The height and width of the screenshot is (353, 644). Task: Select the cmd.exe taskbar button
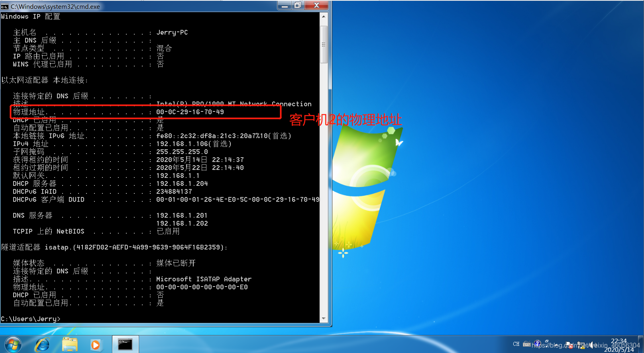pyautogui.click(x=125, y=344)
